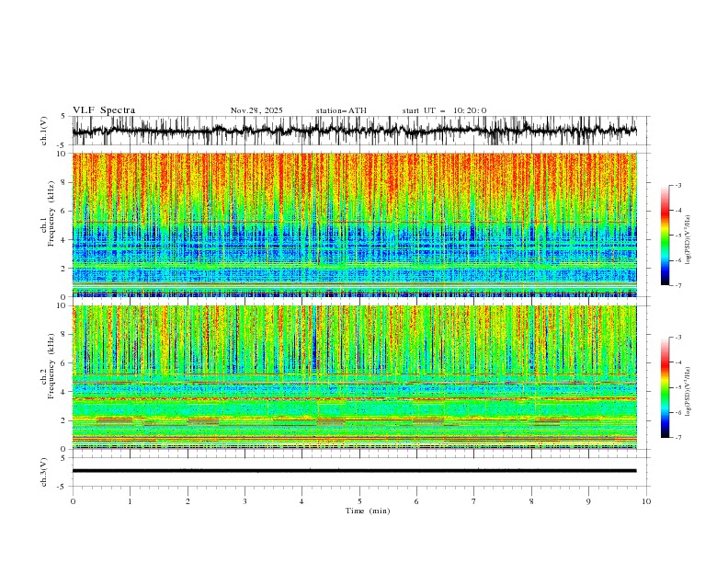This screenshot has width=728, height=563.
Task: Click the '9' tick on the time axis
Action: 588,501
